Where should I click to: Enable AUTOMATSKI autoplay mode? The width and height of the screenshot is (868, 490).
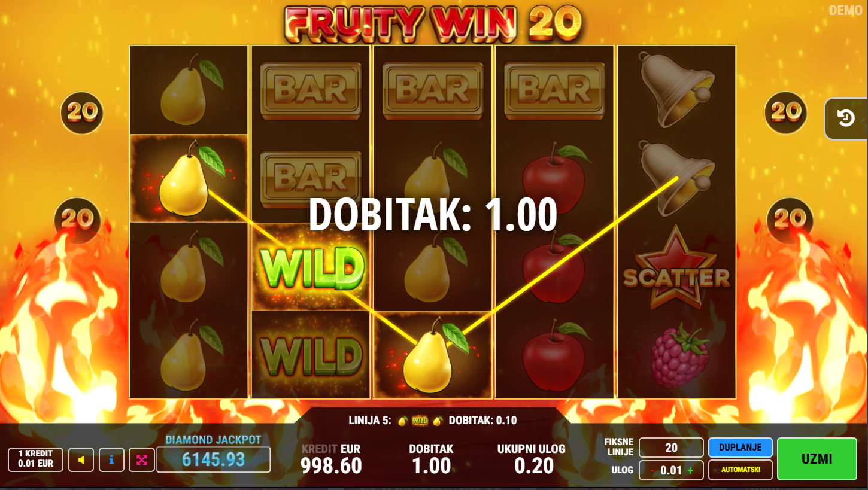740,470
